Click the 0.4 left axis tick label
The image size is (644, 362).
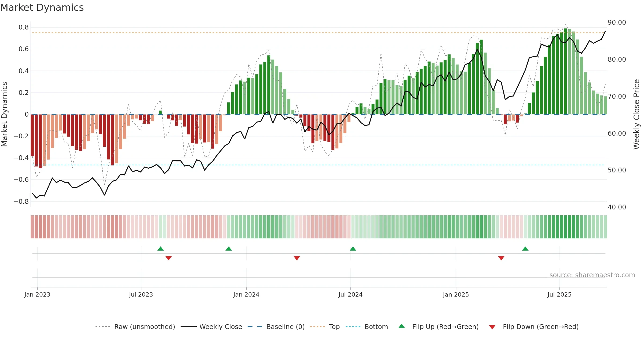pos(24,71)
